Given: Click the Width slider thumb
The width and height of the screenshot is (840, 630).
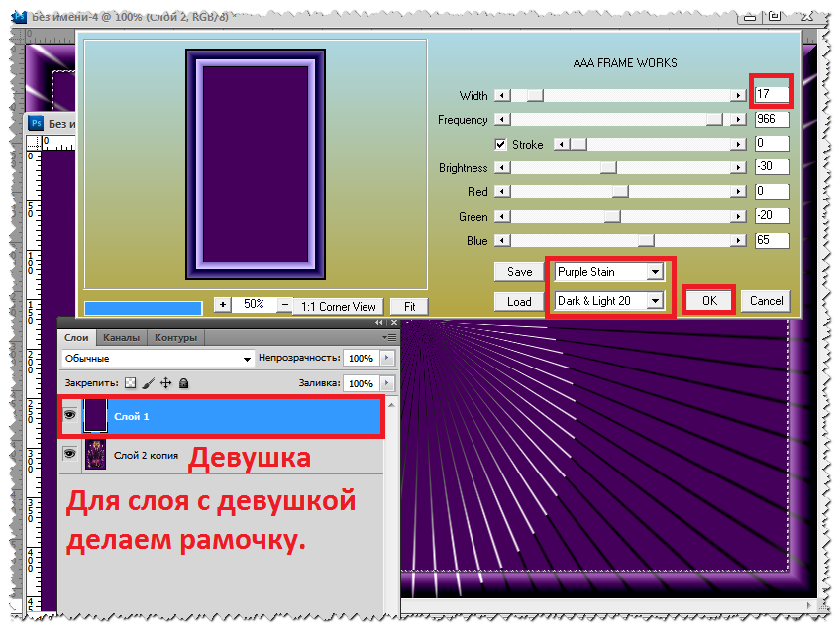Looking at the screenshot, I should [x=535, y=95].
